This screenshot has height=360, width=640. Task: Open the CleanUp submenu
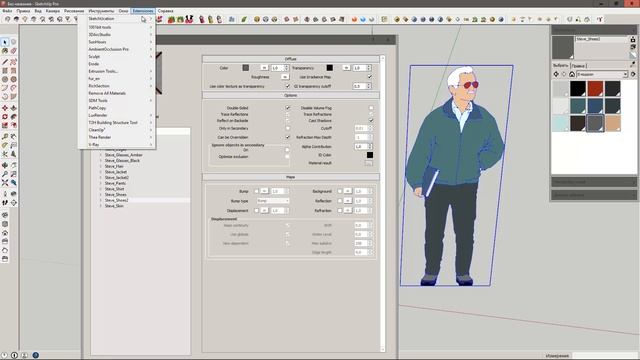[x=116, y=130]
